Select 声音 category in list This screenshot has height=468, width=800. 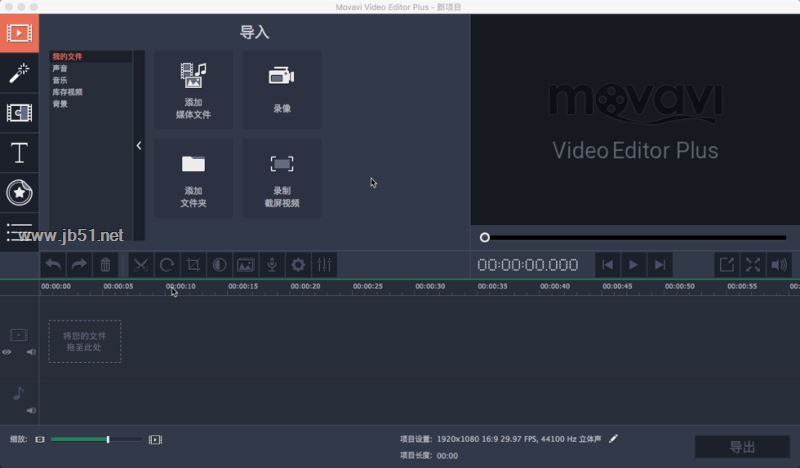point(60,68)
